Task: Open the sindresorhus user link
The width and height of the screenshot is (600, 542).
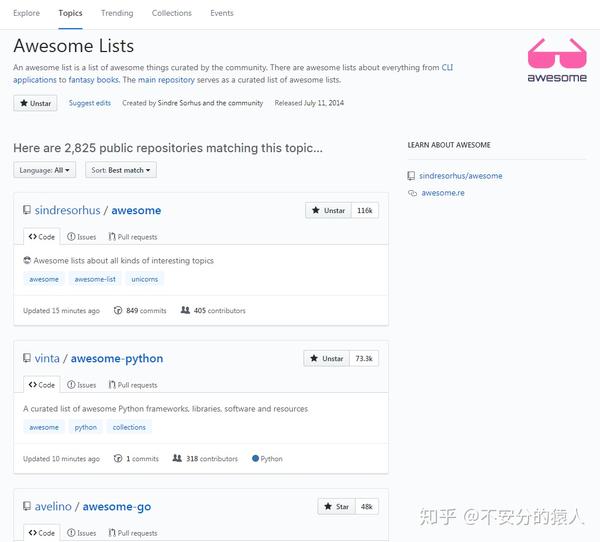Action: click(67, 210)
